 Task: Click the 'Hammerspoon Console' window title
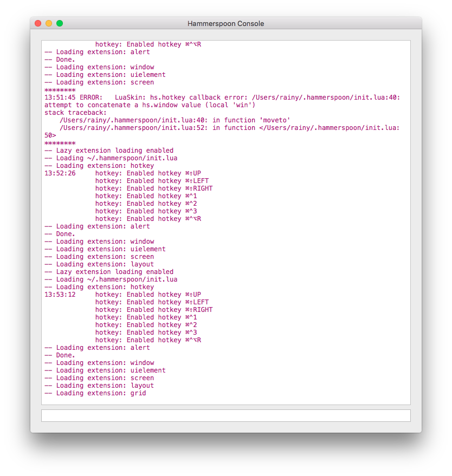225,24
